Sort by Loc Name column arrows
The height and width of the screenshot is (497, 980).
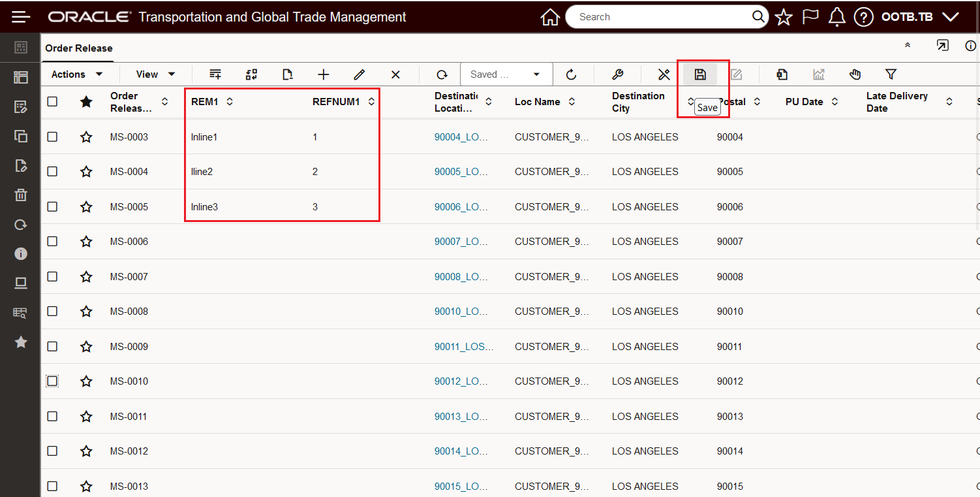point(572,102)
